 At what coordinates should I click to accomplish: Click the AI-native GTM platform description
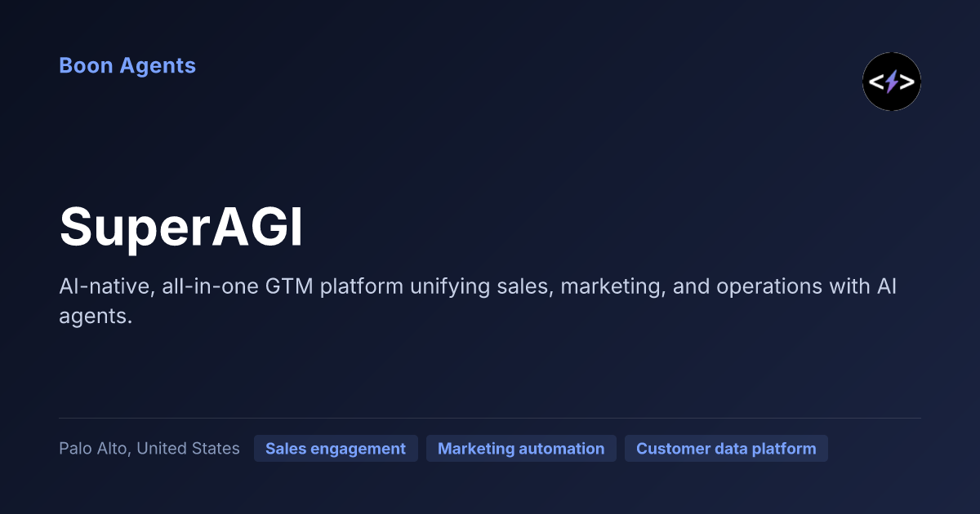[x=479, y=301]
